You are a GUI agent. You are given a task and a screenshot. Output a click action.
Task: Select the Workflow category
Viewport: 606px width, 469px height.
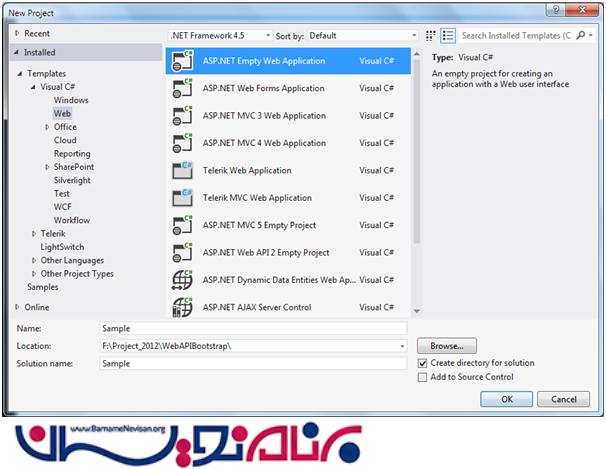[x=72, y=220]
